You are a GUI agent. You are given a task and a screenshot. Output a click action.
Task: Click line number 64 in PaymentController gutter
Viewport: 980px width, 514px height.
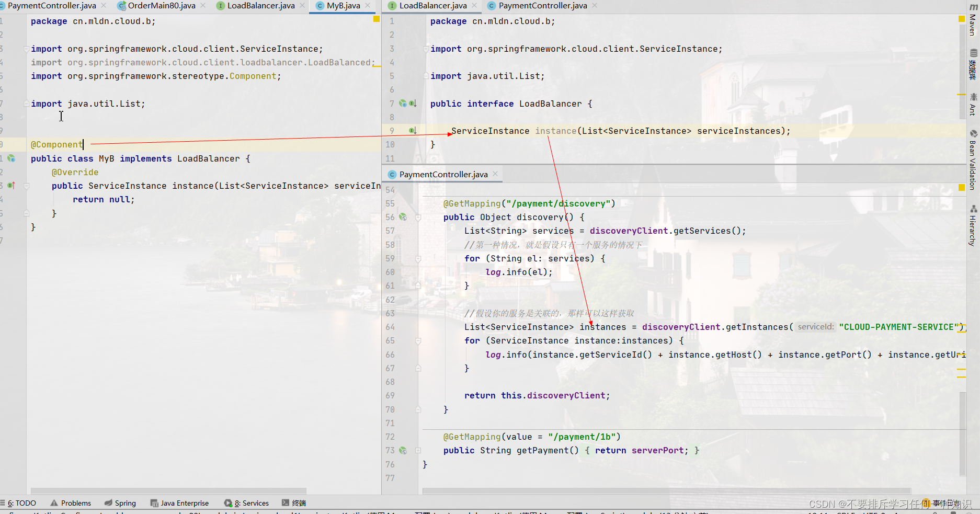click(390, 327)
